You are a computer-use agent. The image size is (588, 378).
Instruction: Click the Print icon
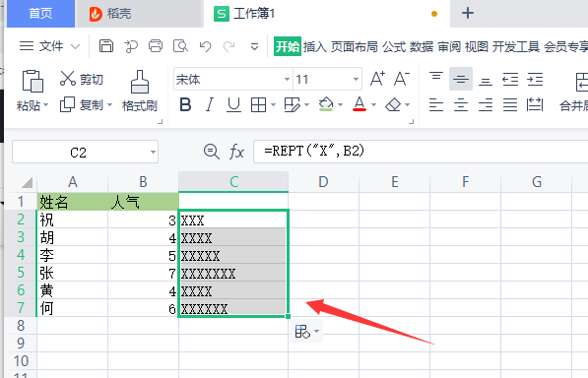point(156,46)
